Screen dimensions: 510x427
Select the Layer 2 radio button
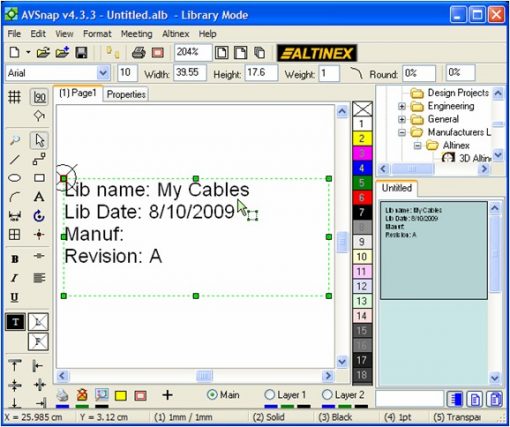point(327,395)
